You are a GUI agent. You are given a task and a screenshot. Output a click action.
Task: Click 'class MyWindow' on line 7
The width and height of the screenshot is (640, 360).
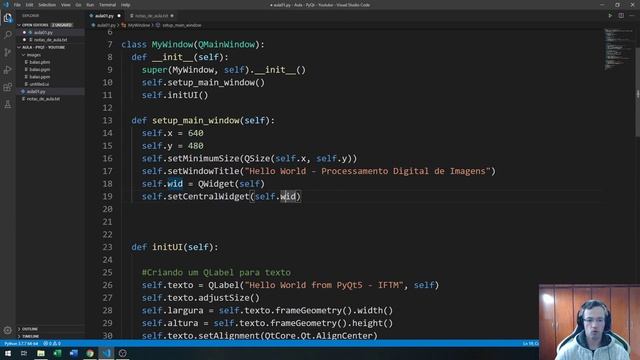pos(157,44)
